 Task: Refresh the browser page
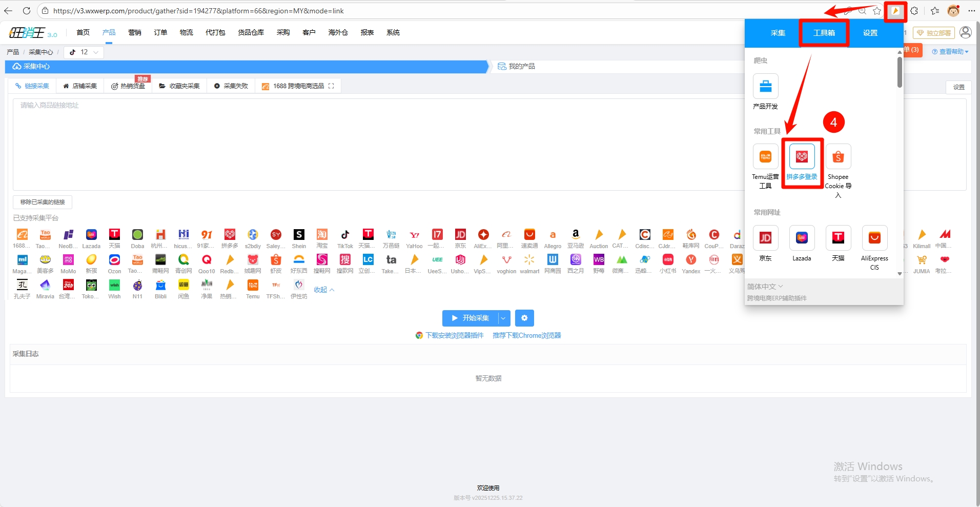[27, 11]
